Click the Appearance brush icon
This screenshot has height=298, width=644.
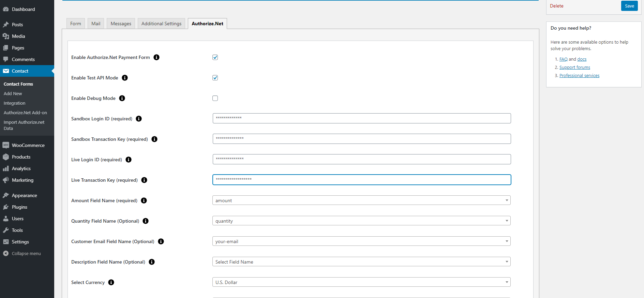(6, 195)
